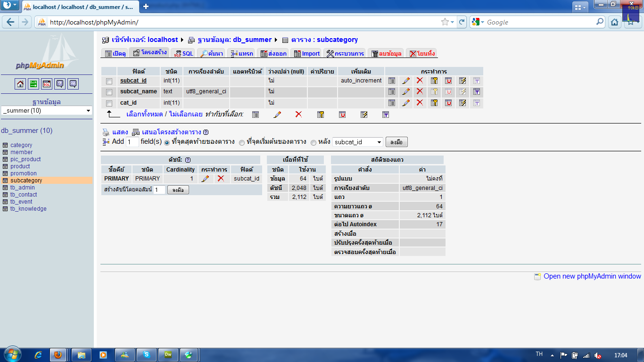The height and width of the screenshot is (362, 644).
Task: Open the Import tab
Action: [x=307, y=53]
